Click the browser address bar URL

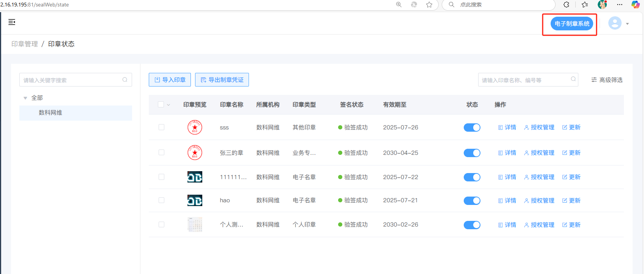tap(35, 5)
